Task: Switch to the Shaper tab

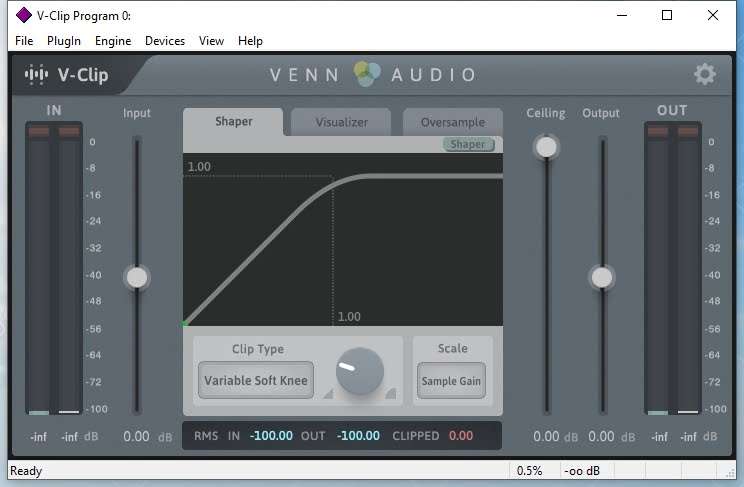Action: pyautogui.click(x=233, y=122)
